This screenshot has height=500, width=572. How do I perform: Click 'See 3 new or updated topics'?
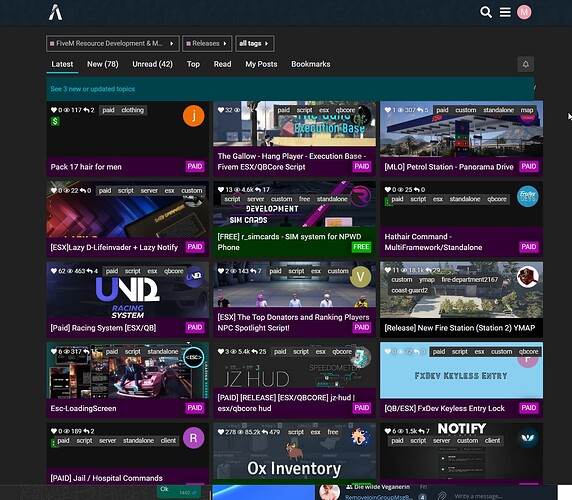point(93,89)
